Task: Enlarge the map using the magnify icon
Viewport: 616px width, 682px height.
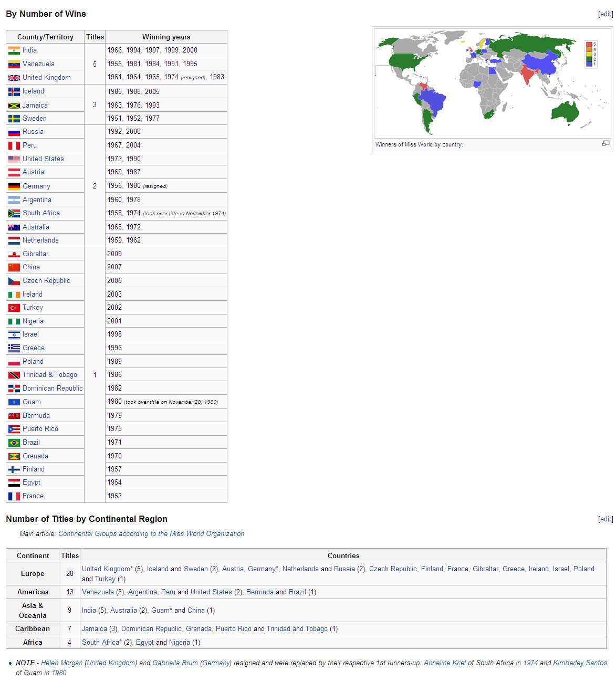Action: point(605,143)
